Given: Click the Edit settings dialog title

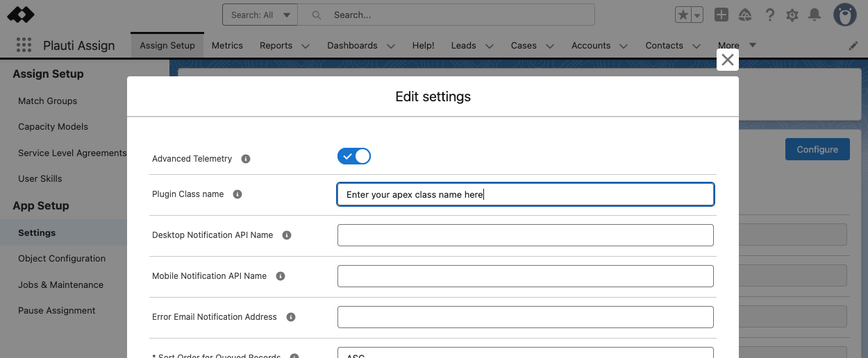Looking at the screenshot, I should point(433,96).
